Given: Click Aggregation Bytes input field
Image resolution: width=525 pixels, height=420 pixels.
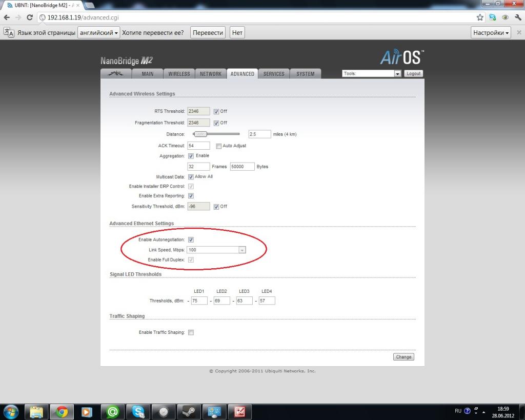Looking at the screenshot, I should [242, 167].
